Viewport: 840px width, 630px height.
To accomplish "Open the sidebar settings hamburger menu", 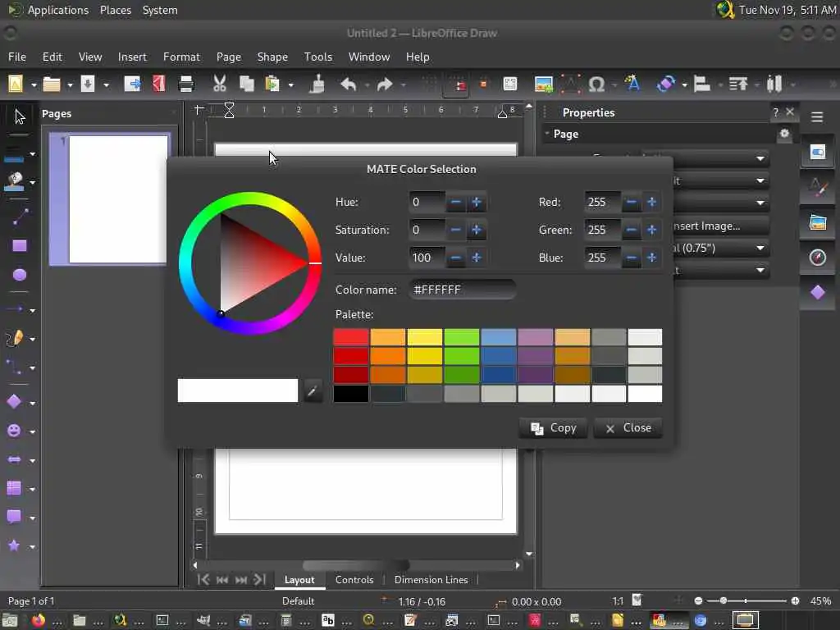I will [x=817, y=116].
